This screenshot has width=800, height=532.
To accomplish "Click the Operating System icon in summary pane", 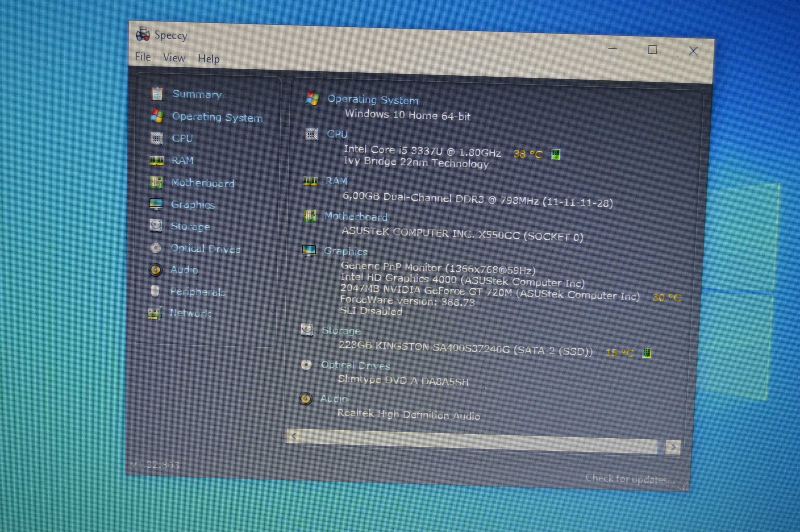I will tap(312, 98).
